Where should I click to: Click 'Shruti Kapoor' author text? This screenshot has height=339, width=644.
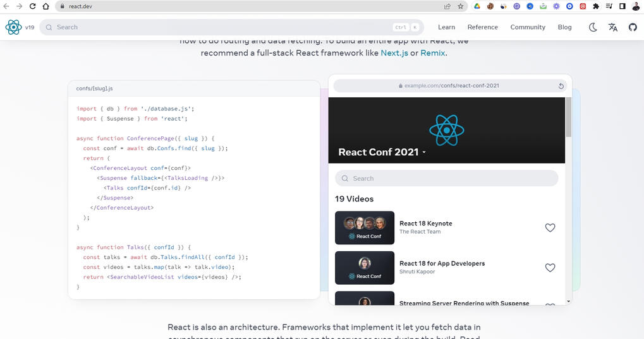click(x=417, y=271)
